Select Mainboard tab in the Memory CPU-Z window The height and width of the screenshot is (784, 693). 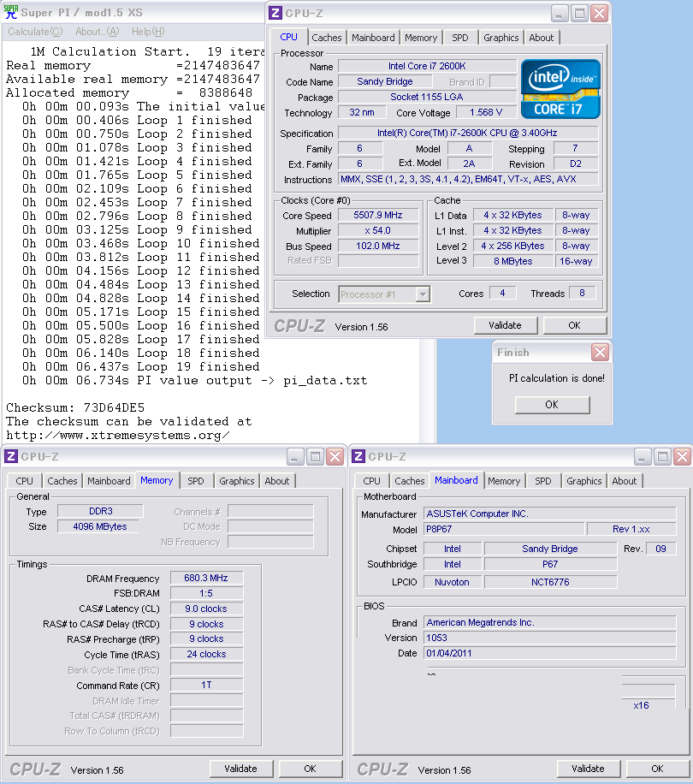point(109,481)
